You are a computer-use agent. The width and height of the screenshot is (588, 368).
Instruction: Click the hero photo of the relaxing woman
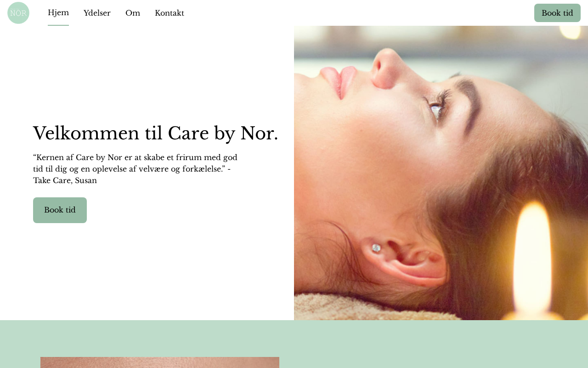441,173
